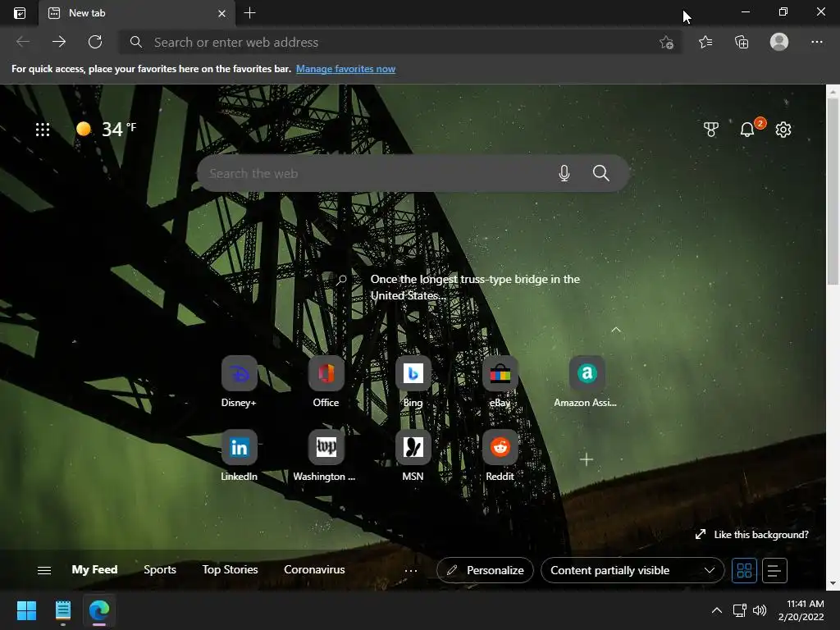Open the Collections icon

click(742, 42)
